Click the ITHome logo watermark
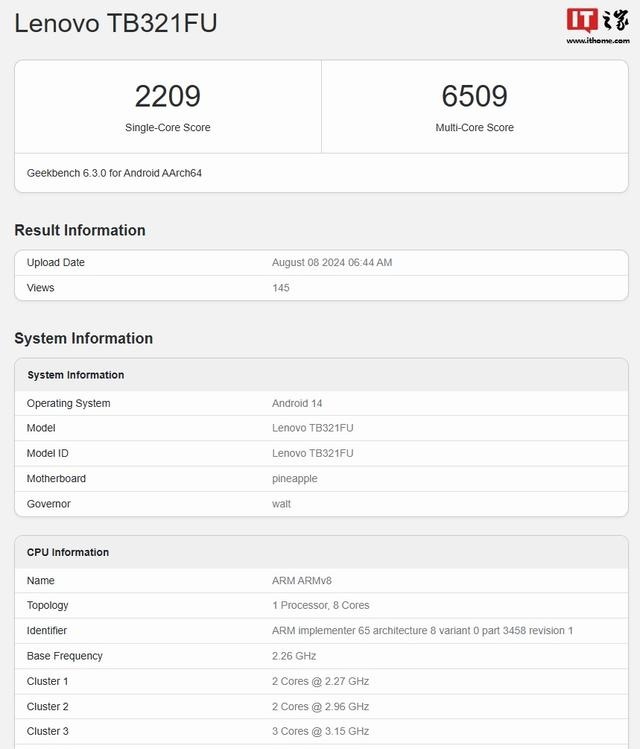Screen dimensions: 640x749 [596, 24]
